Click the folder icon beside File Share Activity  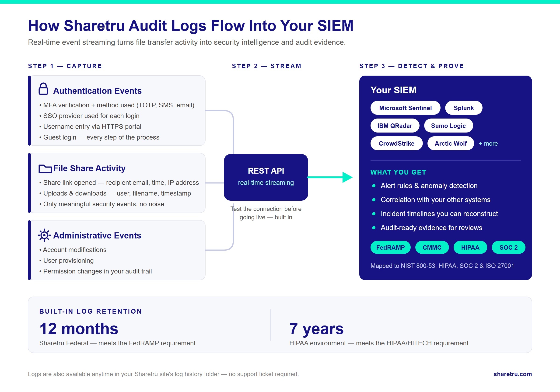[45, 169]
